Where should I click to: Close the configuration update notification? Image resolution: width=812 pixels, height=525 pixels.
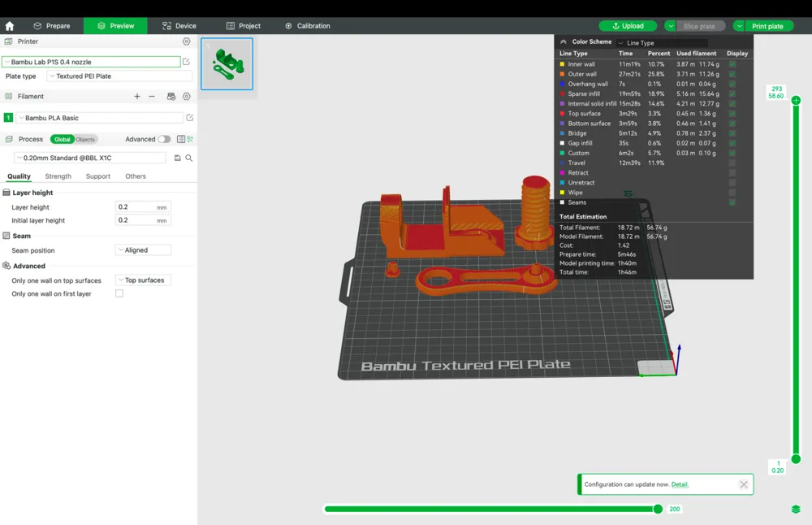[744, 484]
